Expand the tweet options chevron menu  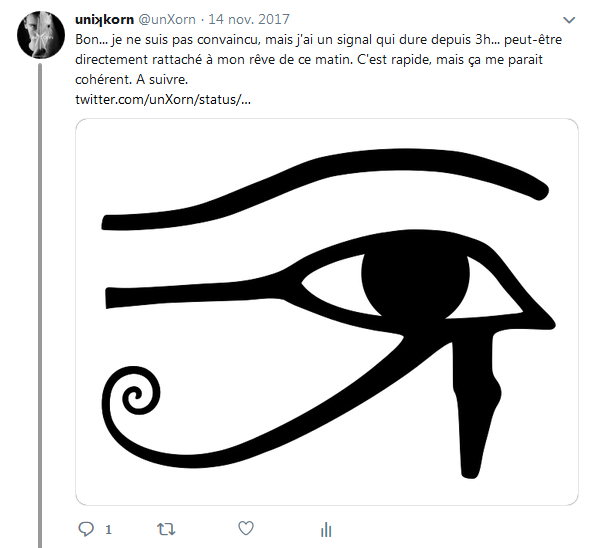pos(569,20)
